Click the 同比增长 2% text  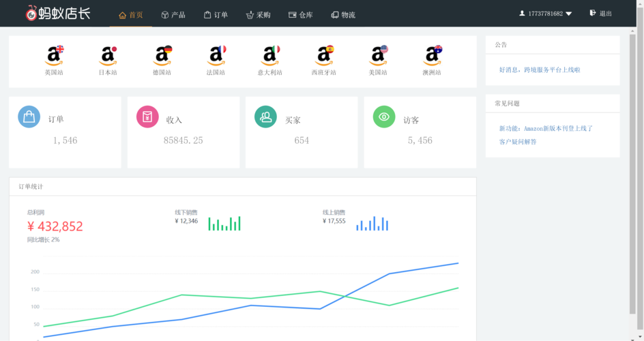[x=44, y=239]
